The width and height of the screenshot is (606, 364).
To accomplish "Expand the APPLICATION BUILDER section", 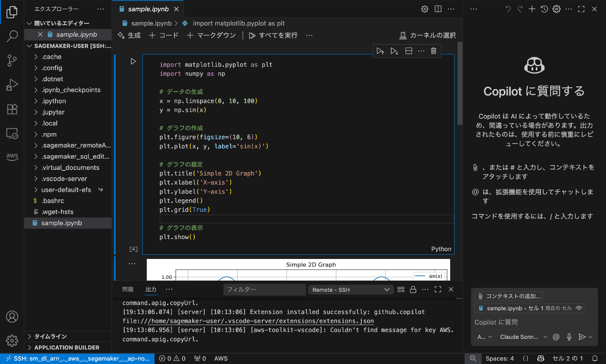I will [68, 348].
